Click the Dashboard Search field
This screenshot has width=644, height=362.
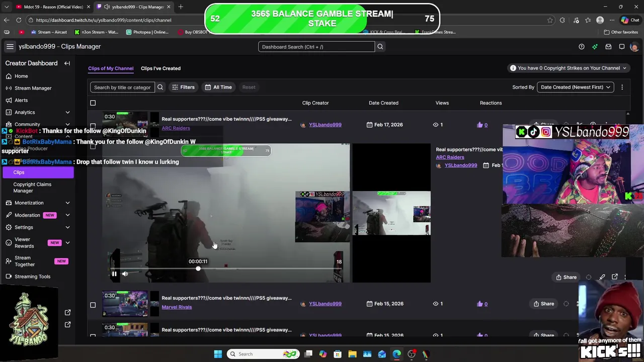[x=316, y=47]
